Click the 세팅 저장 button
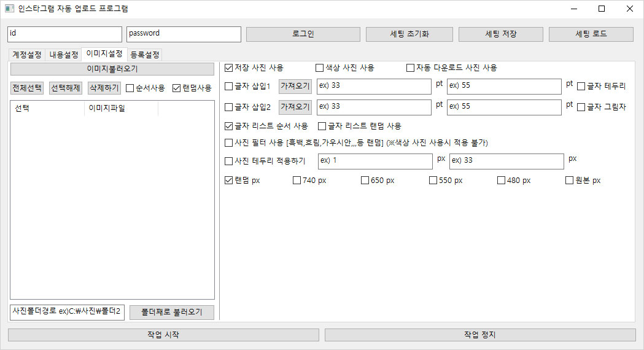Viewport: 644px width, 350px height. click(x=501, y=34)
